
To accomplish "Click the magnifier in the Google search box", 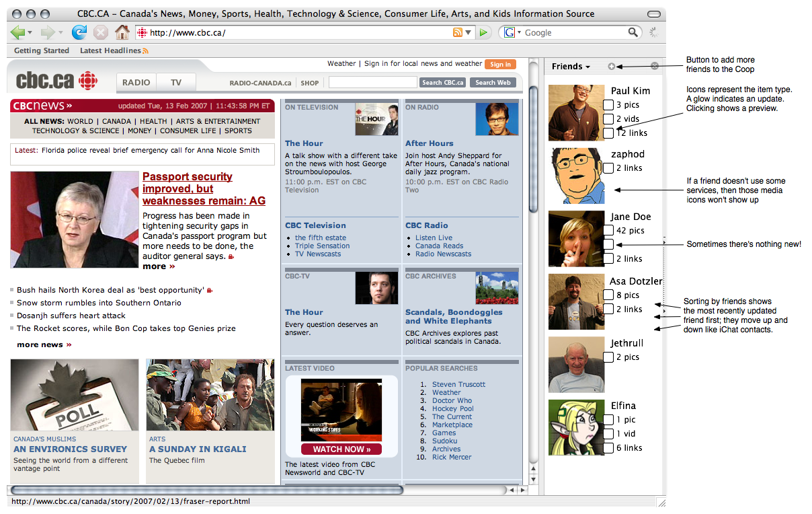I will 633,32.
